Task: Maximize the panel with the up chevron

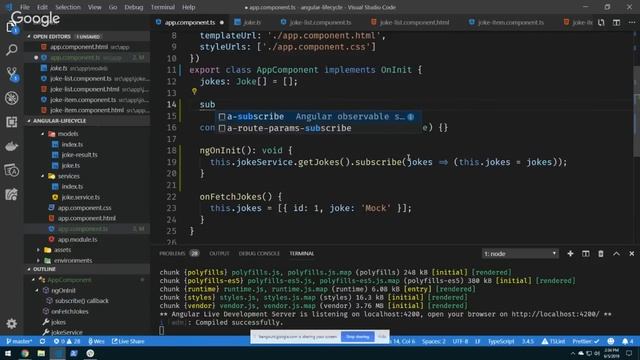Action: (616, 253)
